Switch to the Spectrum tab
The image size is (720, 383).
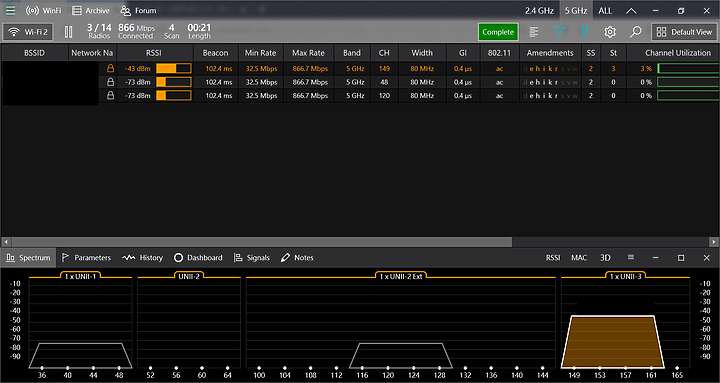(28, 258)
